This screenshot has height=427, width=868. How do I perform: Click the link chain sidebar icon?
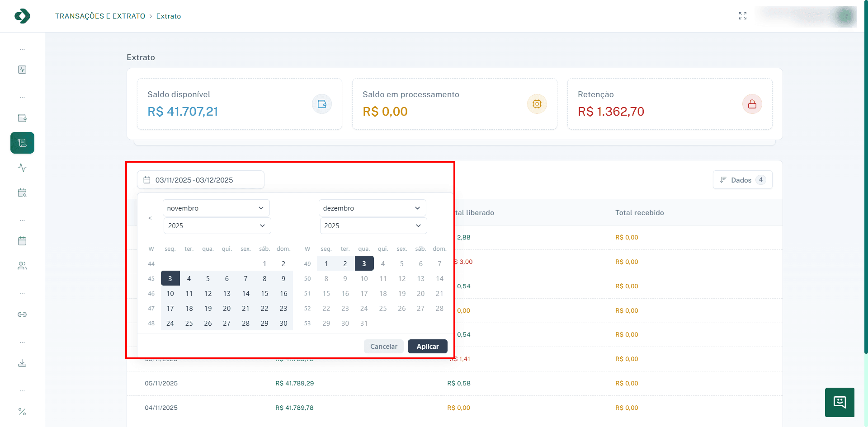22,314
